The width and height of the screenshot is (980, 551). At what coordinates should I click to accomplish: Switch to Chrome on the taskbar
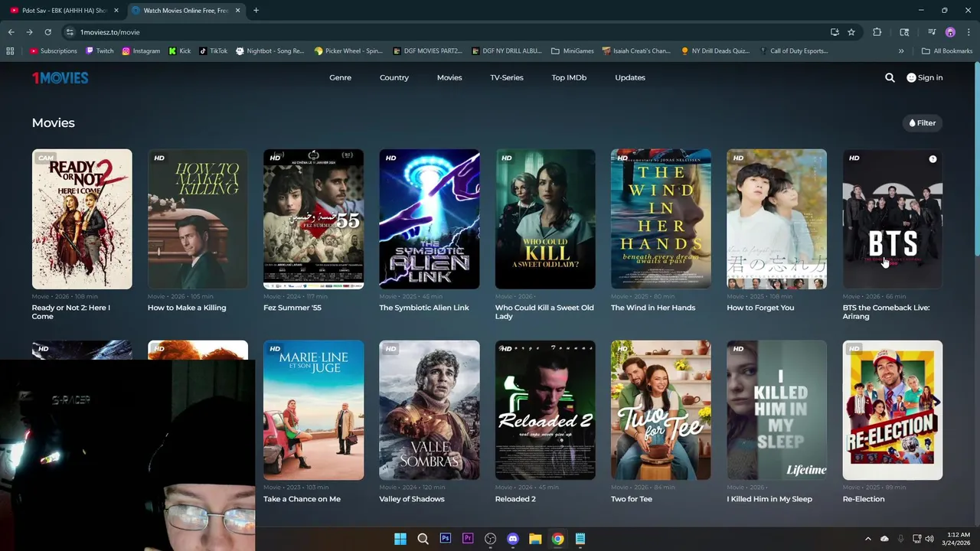(557, 539)
